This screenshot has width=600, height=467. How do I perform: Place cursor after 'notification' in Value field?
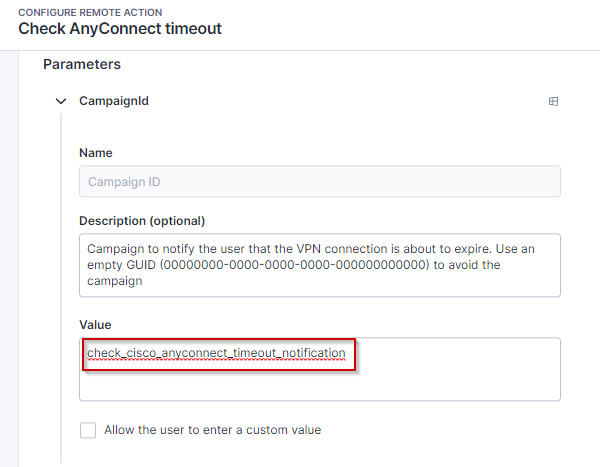pos(346,353)
